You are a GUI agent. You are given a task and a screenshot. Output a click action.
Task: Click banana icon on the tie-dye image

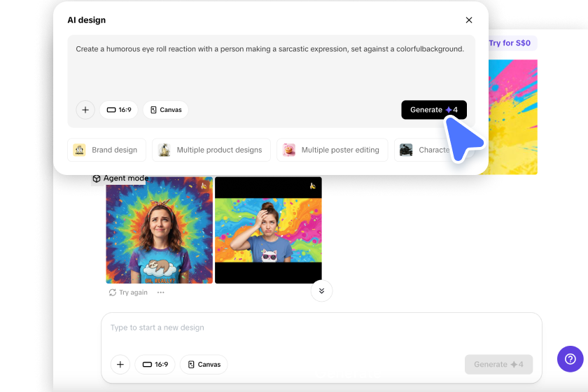(204, 186)
